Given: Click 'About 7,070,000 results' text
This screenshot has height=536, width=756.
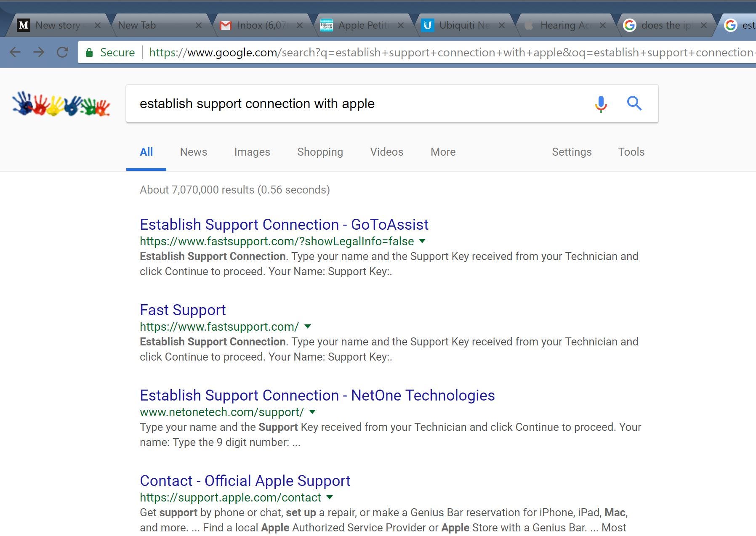Looking at the screenshot, I should tap(197, 190).
